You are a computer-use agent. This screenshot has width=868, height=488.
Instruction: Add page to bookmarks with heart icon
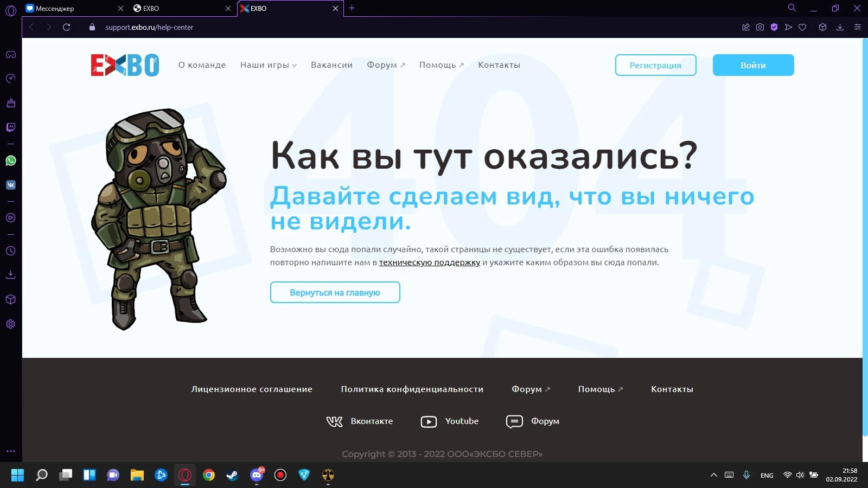tap(802, 27)
